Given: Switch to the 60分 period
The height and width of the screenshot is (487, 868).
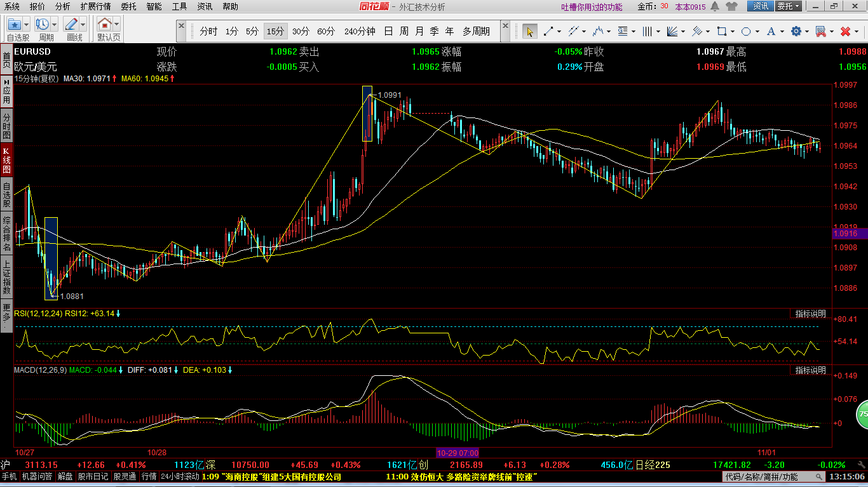Looking at the screenshot, I should 326,31.
